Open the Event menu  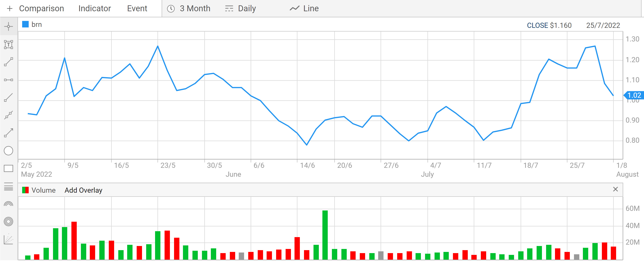(137, 8)
